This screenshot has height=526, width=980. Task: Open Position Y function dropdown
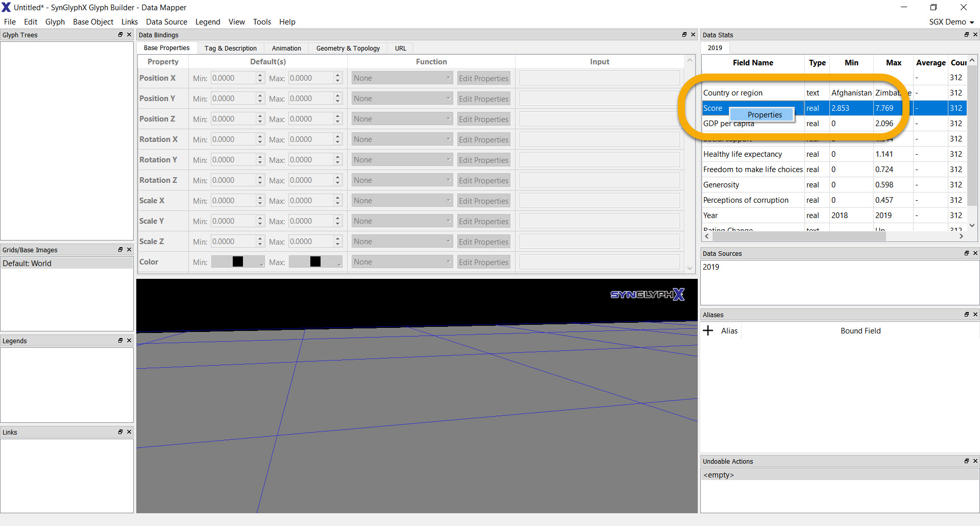[x=402, y=99]
